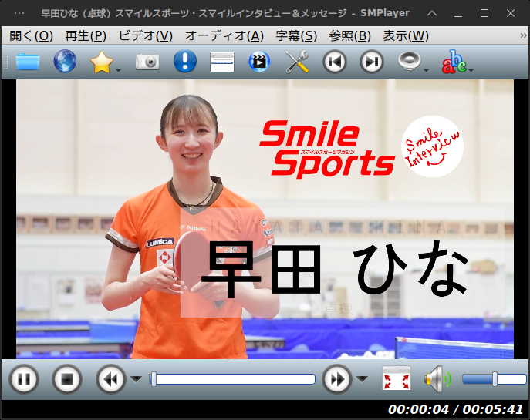The width and height of the screenshot is (530, 420).
Task: Click the video display area
Action: point(265,219)
